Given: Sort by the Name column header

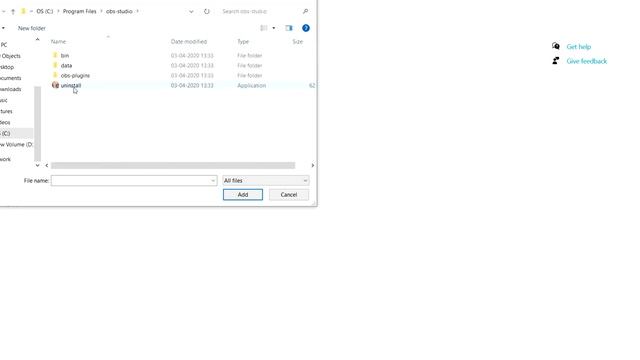Looking at the screenshot, I should tap(58, 42).
